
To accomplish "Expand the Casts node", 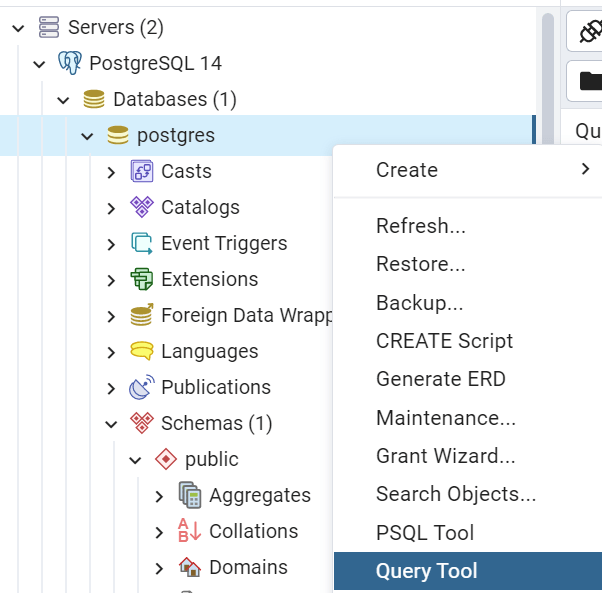I will coord(111,172).
